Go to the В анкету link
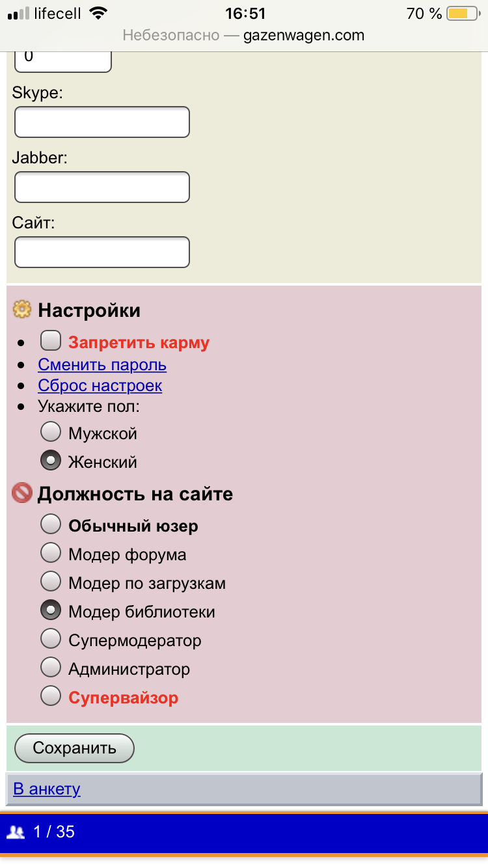488x868 pixels. pyautogui.click(x=47, y=789)
